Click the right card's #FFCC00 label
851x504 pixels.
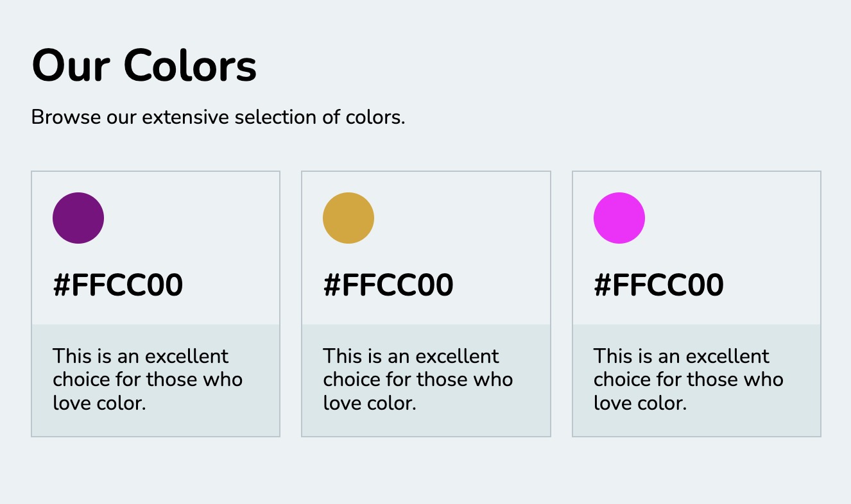pos(658,284)
